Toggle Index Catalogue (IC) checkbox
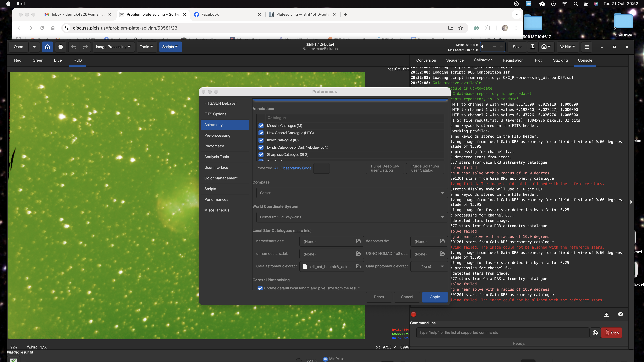644x362 pixels. click(x=261, y=140)
